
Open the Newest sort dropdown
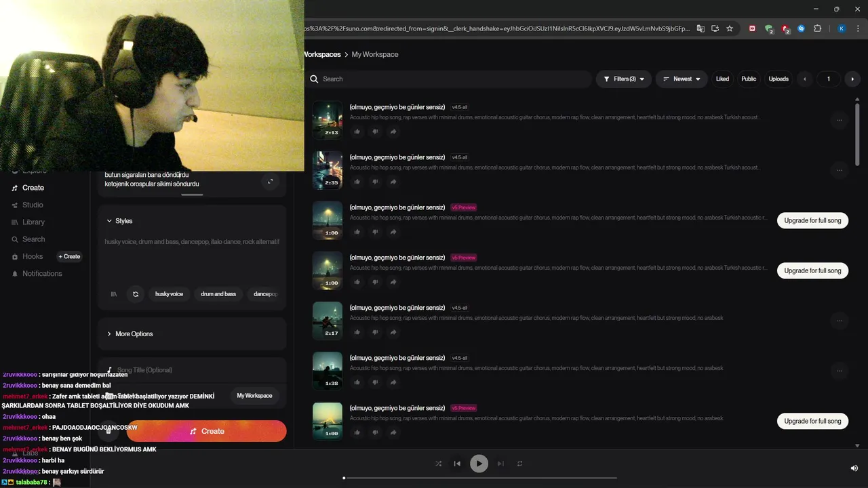(682, 79)
